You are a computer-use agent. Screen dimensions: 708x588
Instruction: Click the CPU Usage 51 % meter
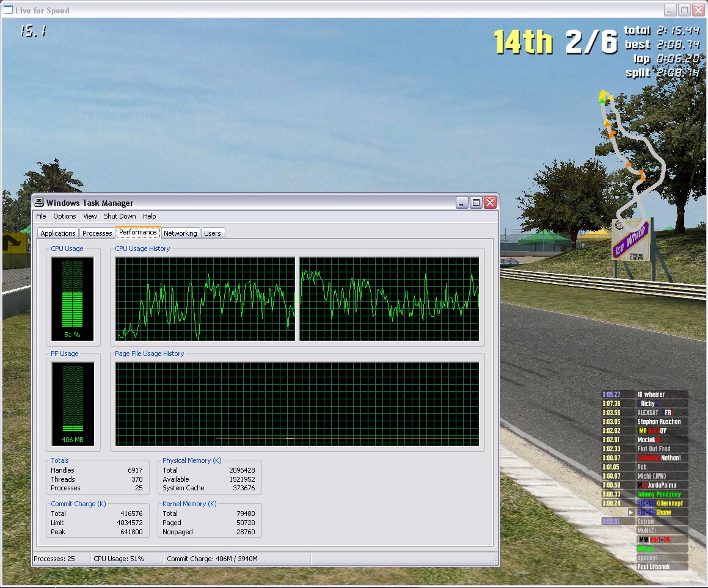click(72, 299)
